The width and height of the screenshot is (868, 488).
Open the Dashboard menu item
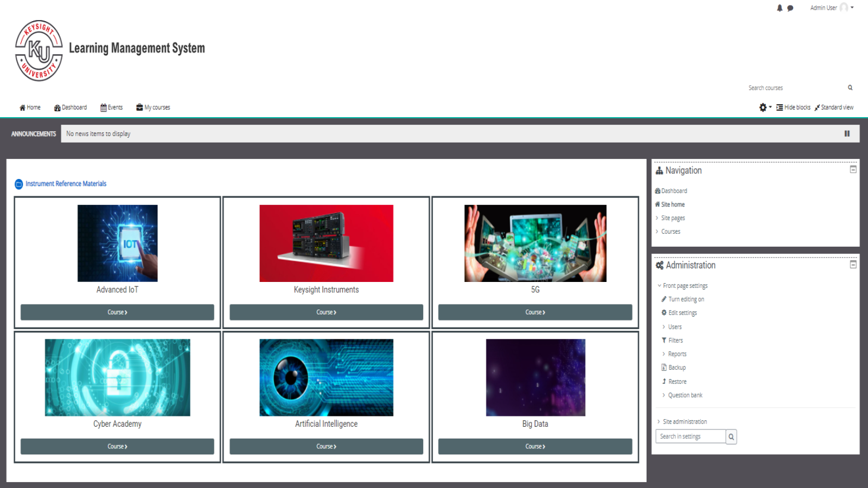point(71,107)
